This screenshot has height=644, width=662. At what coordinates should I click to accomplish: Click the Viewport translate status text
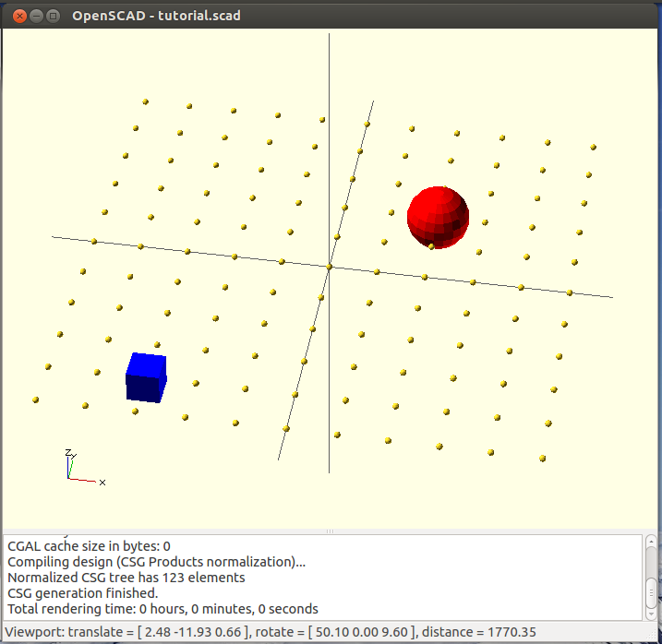click(x=126, y=632)
